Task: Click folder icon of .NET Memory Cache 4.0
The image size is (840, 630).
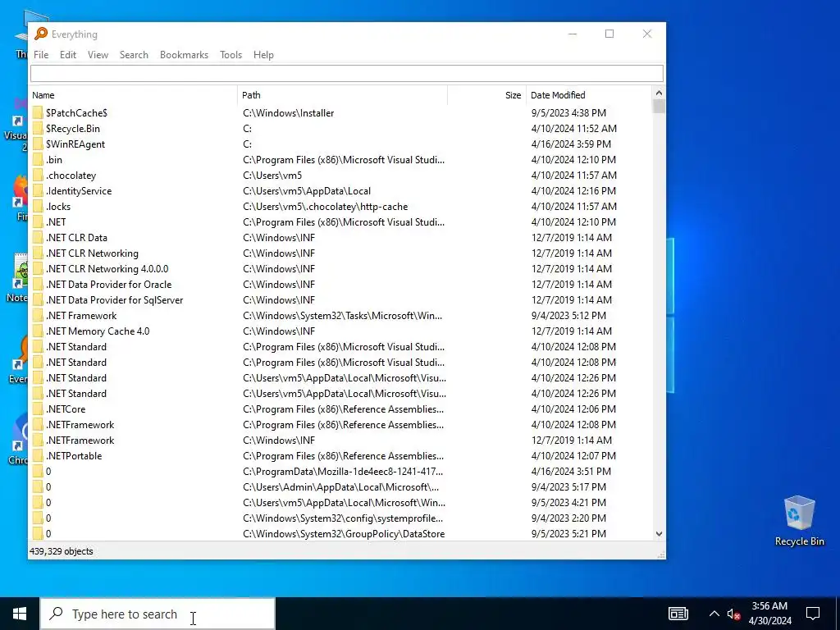Action: (x=38, y=331)
